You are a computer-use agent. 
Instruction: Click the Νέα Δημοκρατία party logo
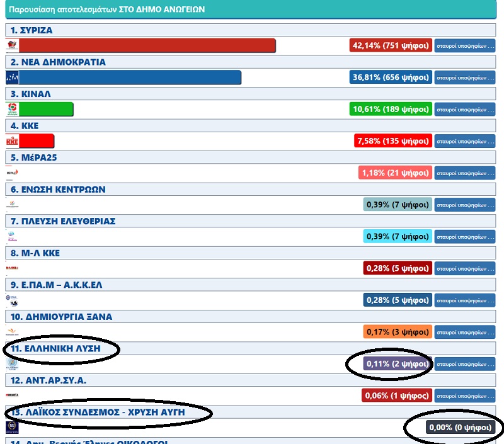(x=13, y=77)
